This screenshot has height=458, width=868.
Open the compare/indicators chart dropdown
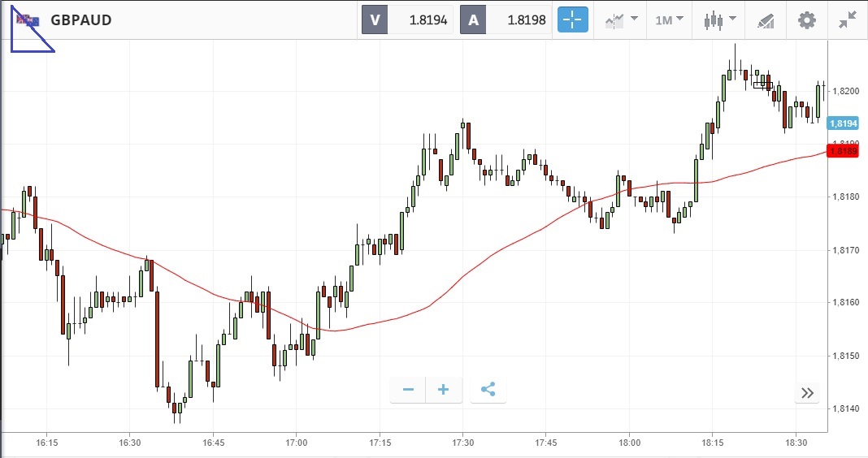620,20
